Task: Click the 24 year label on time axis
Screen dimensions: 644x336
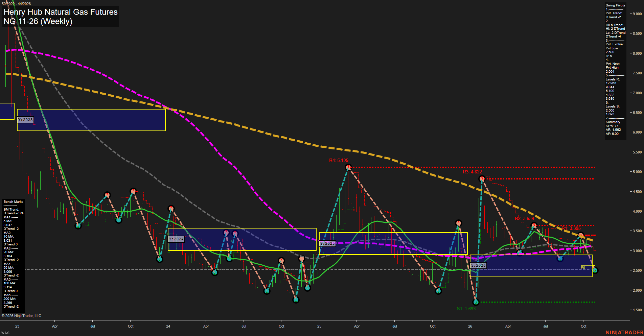Action: pos(168,326)
